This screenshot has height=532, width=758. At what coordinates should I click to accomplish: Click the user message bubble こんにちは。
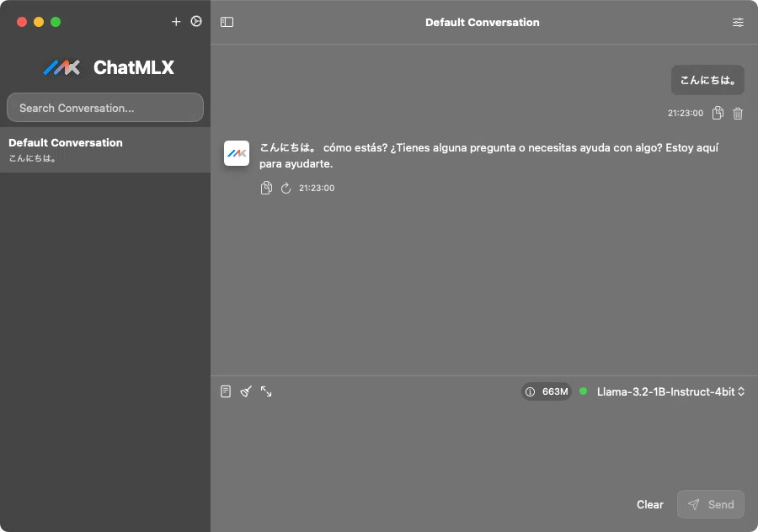(707, 80)
